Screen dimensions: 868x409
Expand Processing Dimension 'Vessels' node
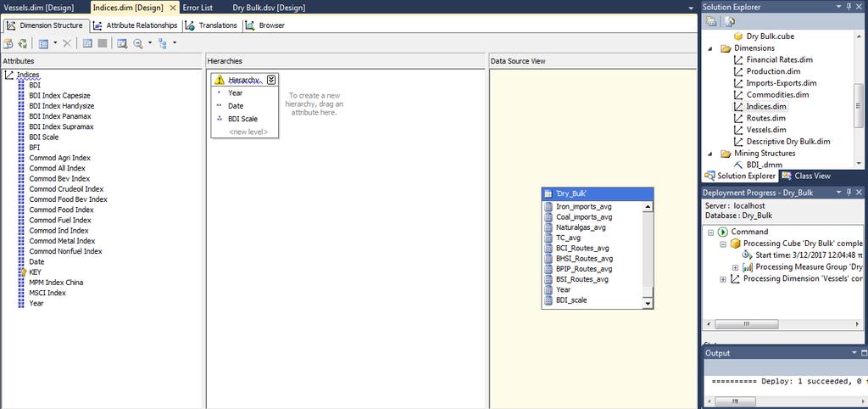click(723, 279)
